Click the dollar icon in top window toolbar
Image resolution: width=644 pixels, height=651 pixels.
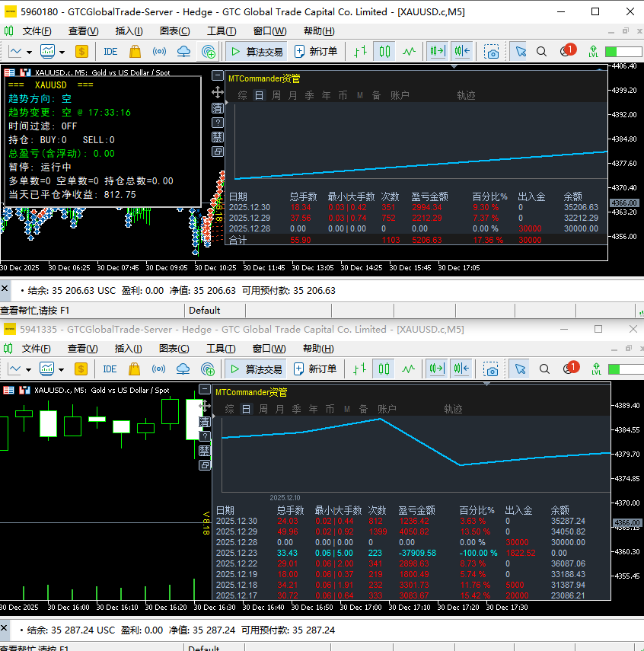tap(81, 52)
